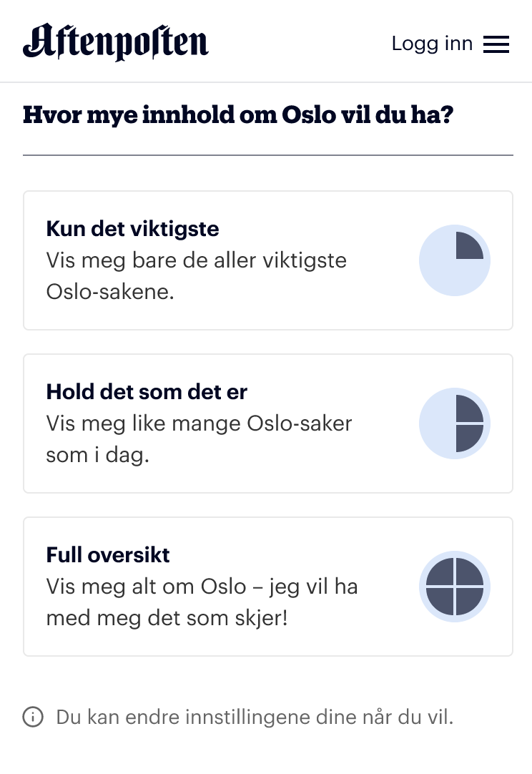Image resolution: width=532 pixels, height=774 pixels.
Task: Click "Vis meg alt om Oslo" description
Action: (146, 587)
